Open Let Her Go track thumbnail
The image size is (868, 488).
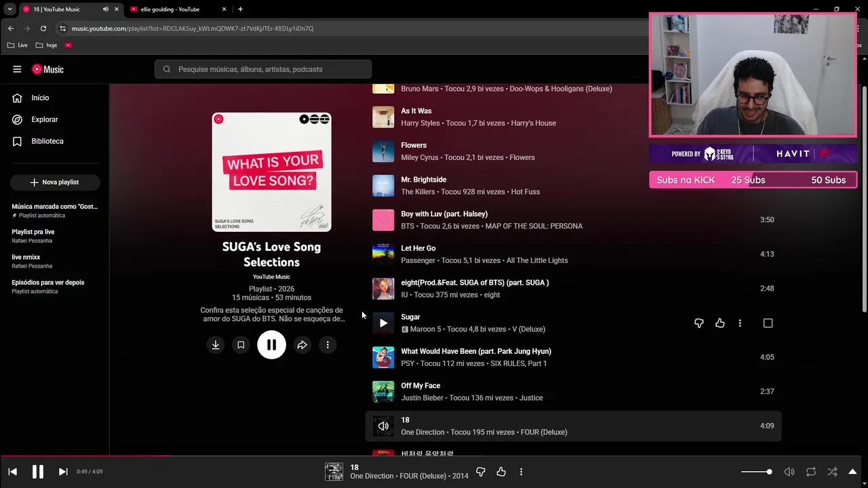(383, 254)
